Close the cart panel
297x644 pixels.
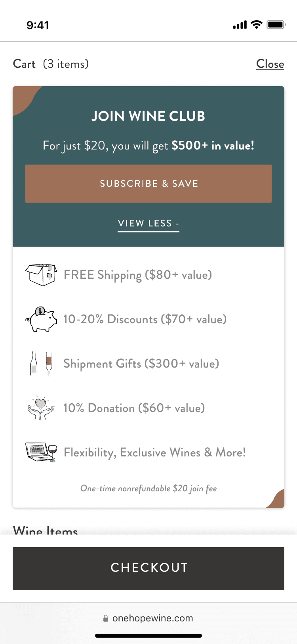point(270,64)
